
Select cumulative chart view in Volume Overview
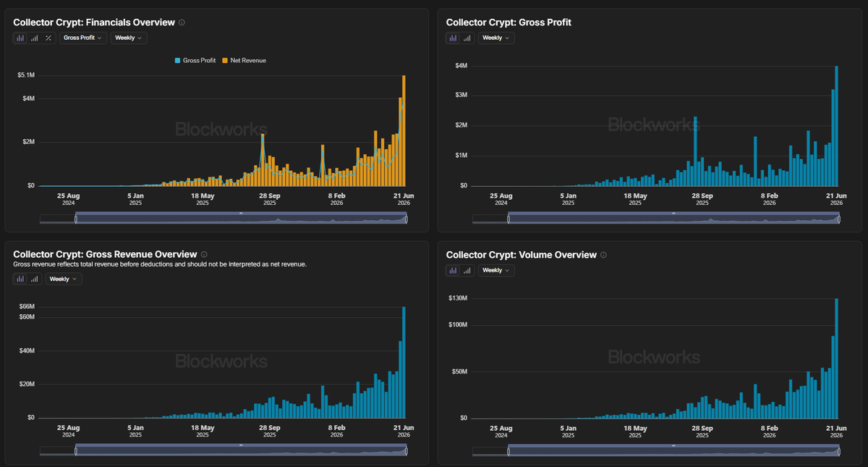coord(467,270)
